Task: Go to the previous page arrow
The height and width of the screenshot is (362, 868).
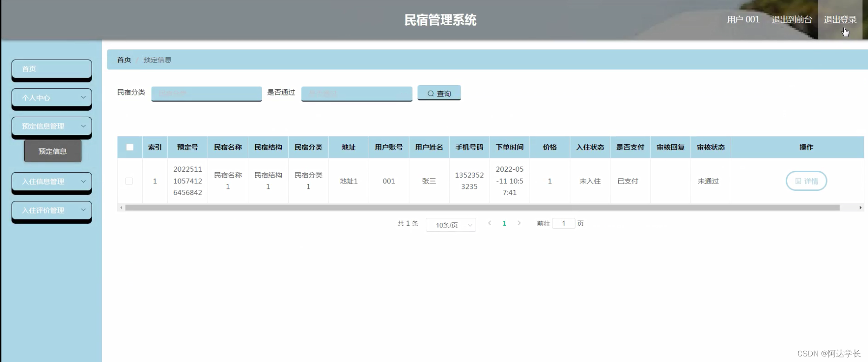Action: (490, 223)
